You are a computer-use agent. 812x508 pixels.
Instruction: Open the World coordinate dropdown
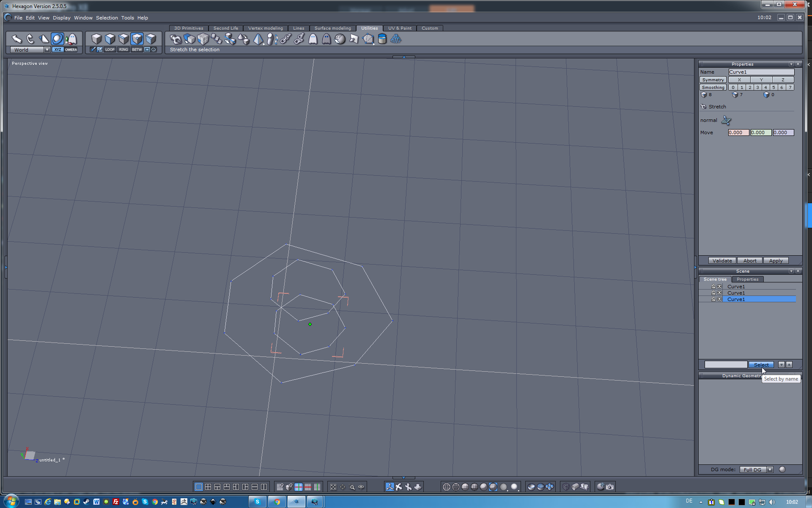(x=47, y=50)
